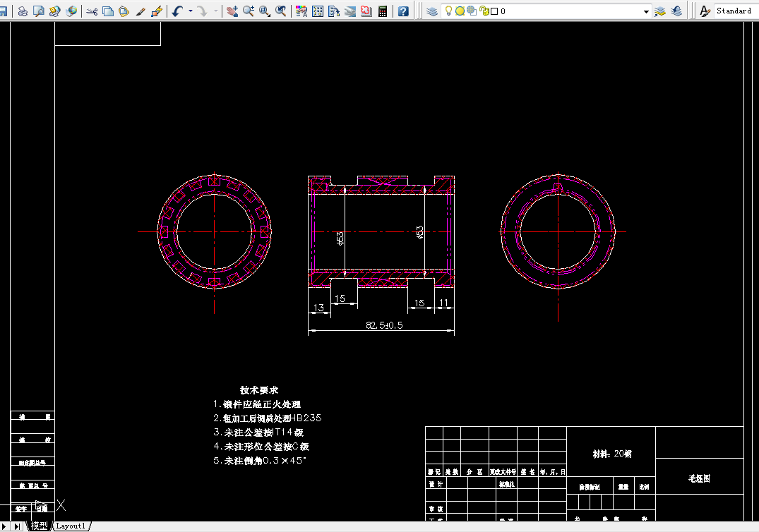The width and height of the screenshot is (759, 532).
Task: Click the Paste clipboard icon
Action: 124,11
